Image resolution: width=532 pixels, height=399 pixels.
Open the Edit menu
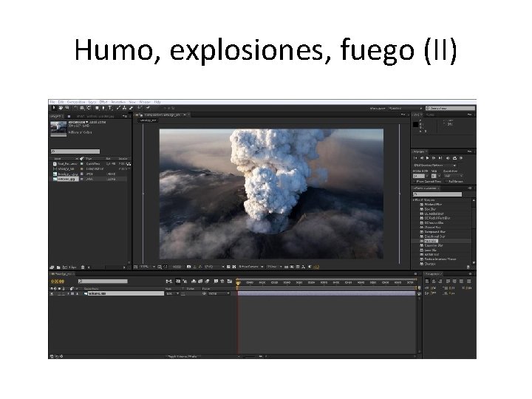point(61,102)
